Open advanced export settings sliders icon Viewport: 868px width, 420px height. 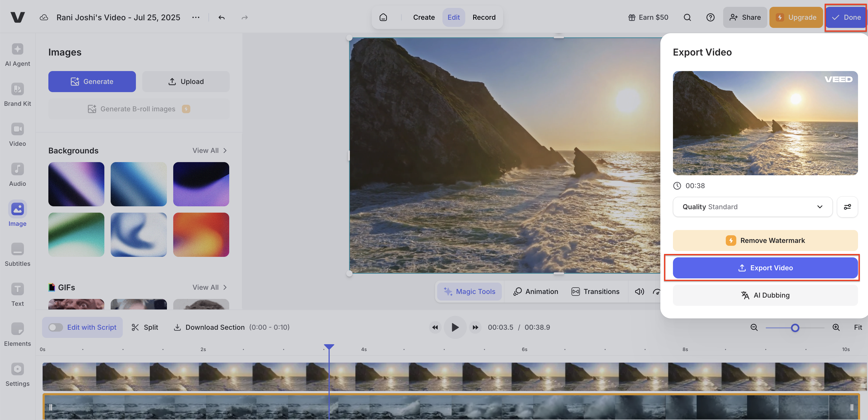(847, 207)
